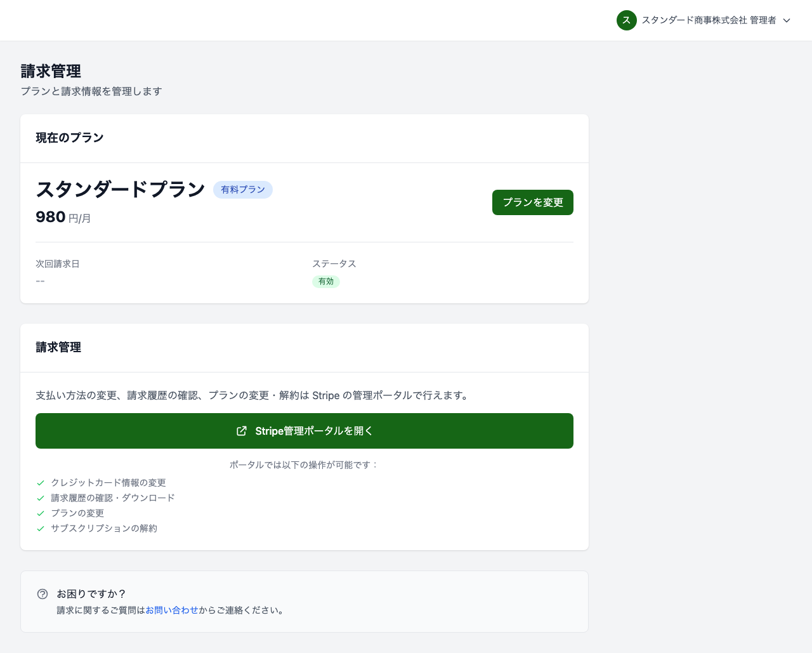Click the checkmark beside プランの変更 list item
The height and width of the screenshot is (653, 812).
pos(39,513)
